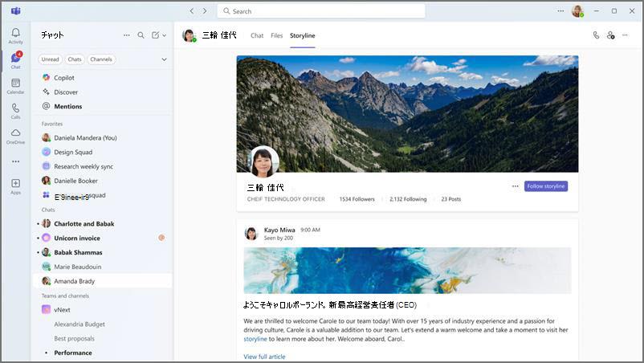Viewport: 644px width, 363px height.
Task: Open profile card more options ellipsis
Action: pyautogui.click(x=515, y=186)
